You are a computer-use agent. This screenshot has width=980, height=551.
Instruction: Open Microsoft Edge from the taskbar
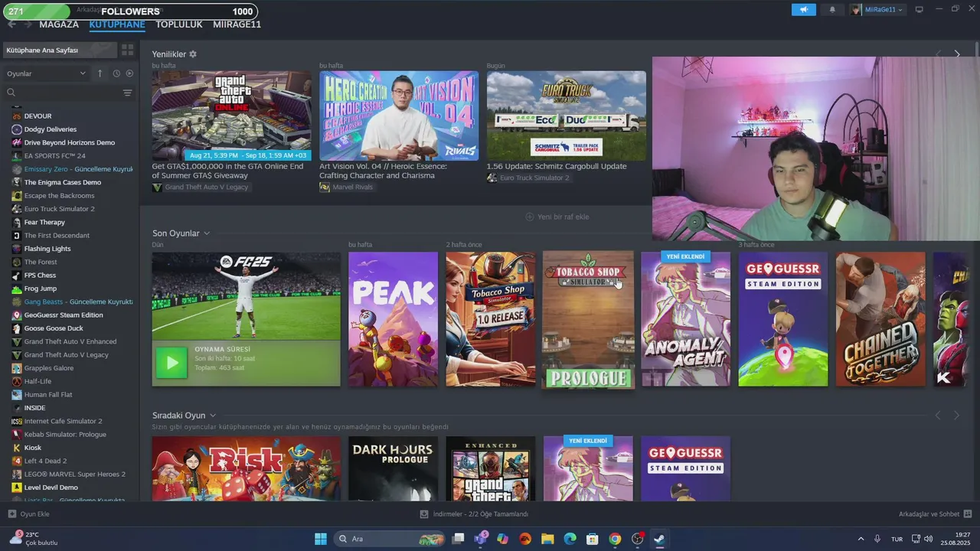[x=570, y=539]
